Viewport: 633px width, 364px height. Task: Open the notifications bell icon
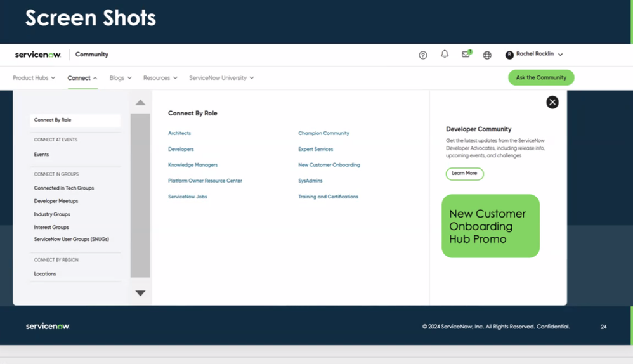[x=445, y=54]
